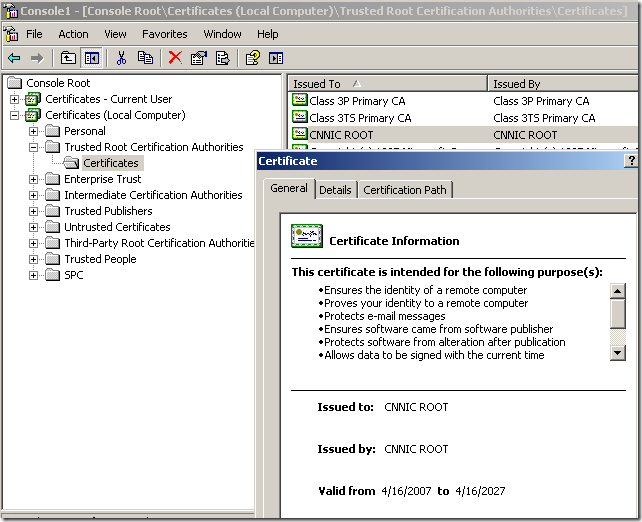Click the 'Issued by' CNNIC ROOT list cell
This screenshot has height=522, width=642.
(x=525, y=135)
